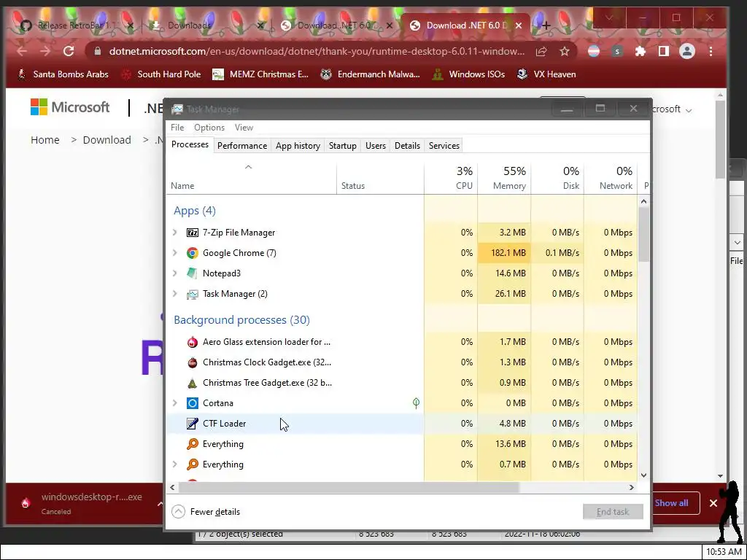Switch to the Services tab

(444, 146)
